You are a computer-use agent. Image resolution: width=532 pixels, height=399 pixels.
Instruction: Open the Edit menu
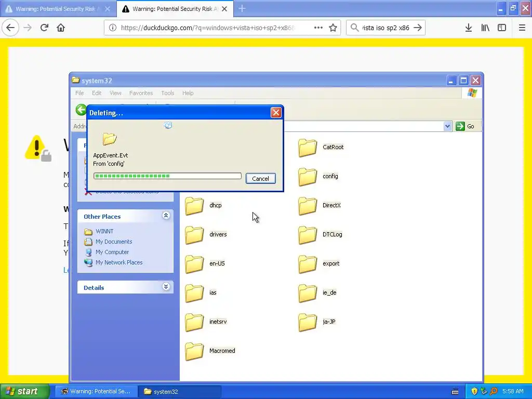point(97,93)
